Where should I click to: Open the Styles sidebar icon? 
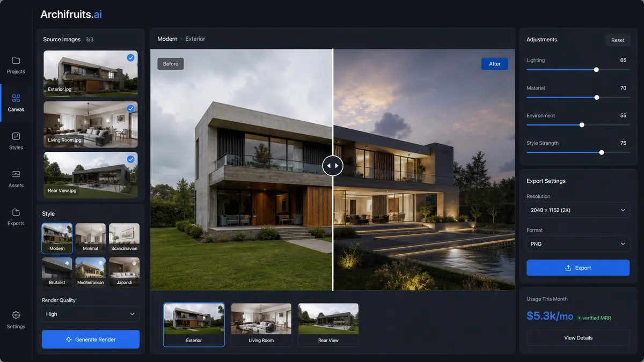[x=16, y=136]
